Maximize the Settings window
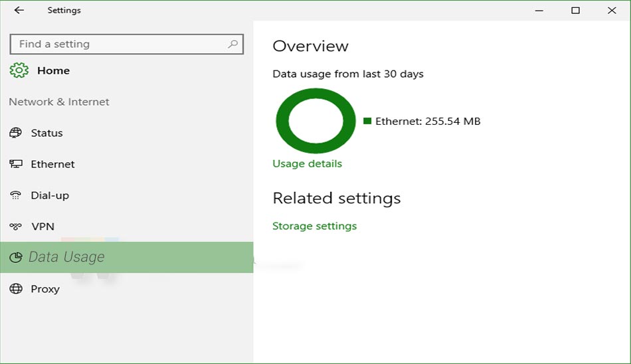Image resolution: width=631 pixels, height=364 pixels. point(575,11)
